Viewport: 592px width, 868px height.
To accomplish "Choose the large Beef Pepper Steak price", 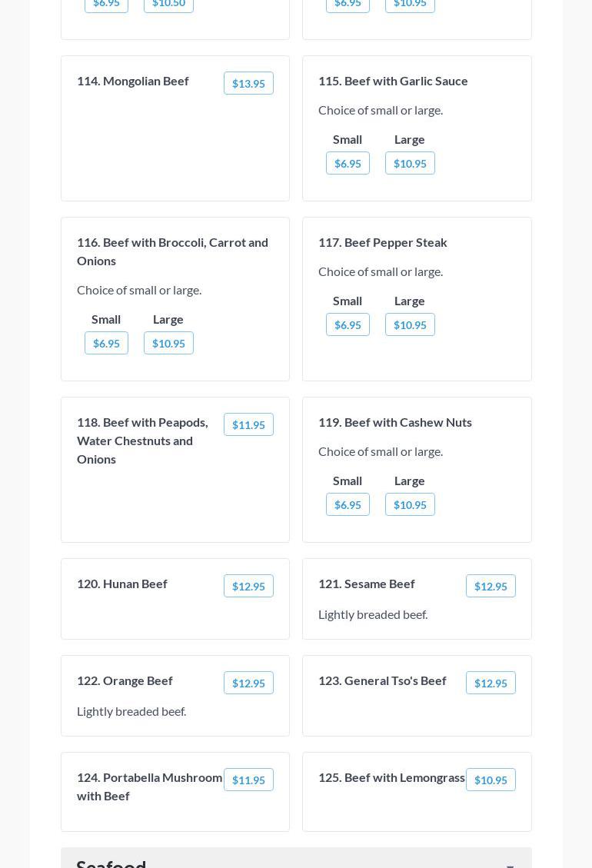I will 410,324.
